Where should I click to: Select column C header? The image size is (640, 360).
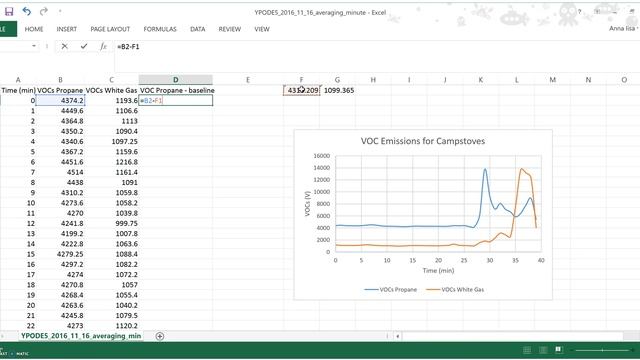[x=111, y=80]
